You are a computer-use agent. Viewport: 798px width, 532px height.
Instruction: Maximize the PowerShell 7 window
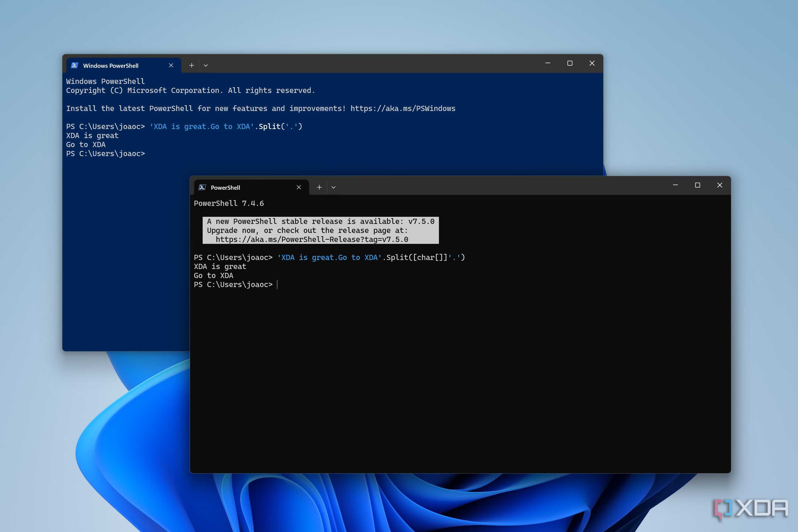(698, 185)
